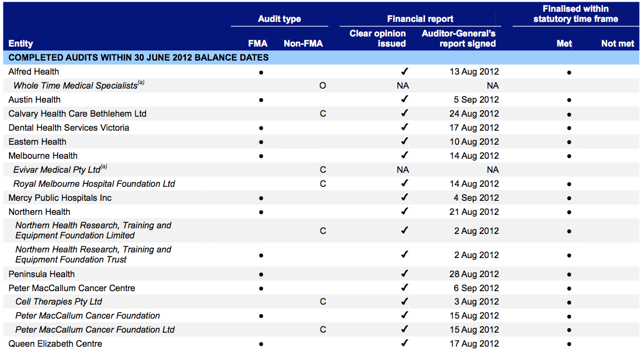This screenshot has height=354, width=644.
Task: Select Non-FMA "O" in Whole Time Medical Specialists row
Action: point(322,86)
